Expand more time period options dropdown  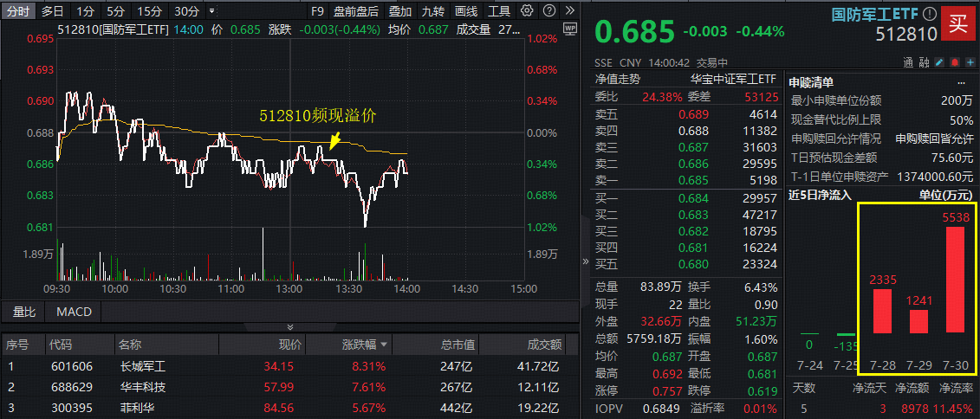(211, 10)
